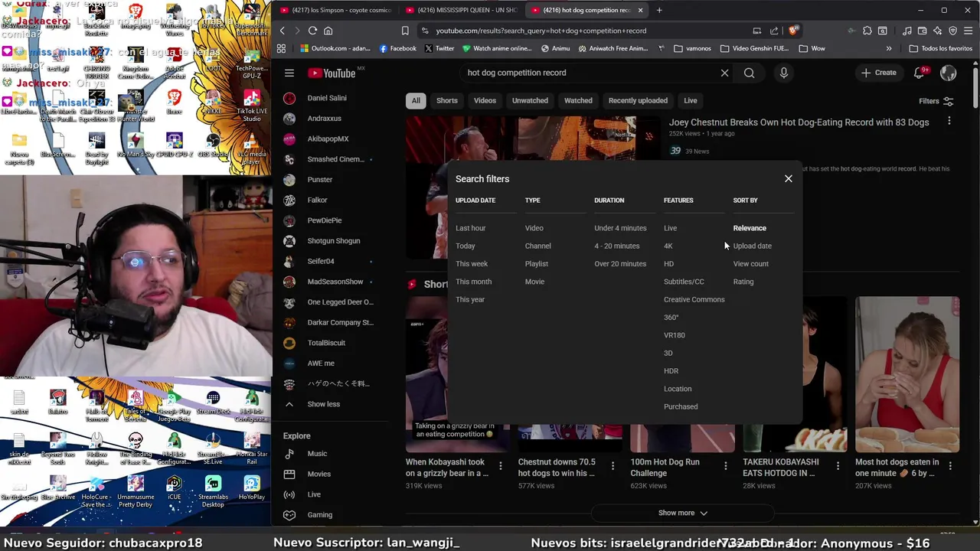980x551 pixels.
Task: Select This week upload date filter
Action: (471, 264)
